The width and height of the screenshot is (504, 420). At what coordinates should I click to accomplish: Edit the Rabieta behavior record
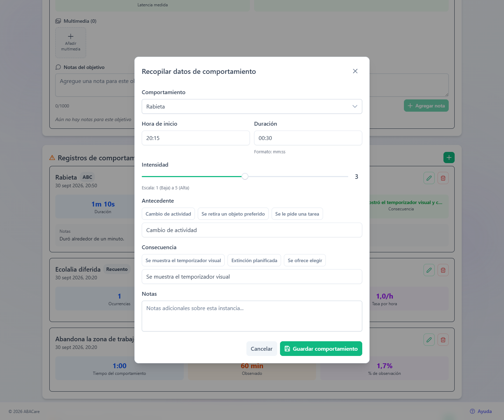point(429,178)
